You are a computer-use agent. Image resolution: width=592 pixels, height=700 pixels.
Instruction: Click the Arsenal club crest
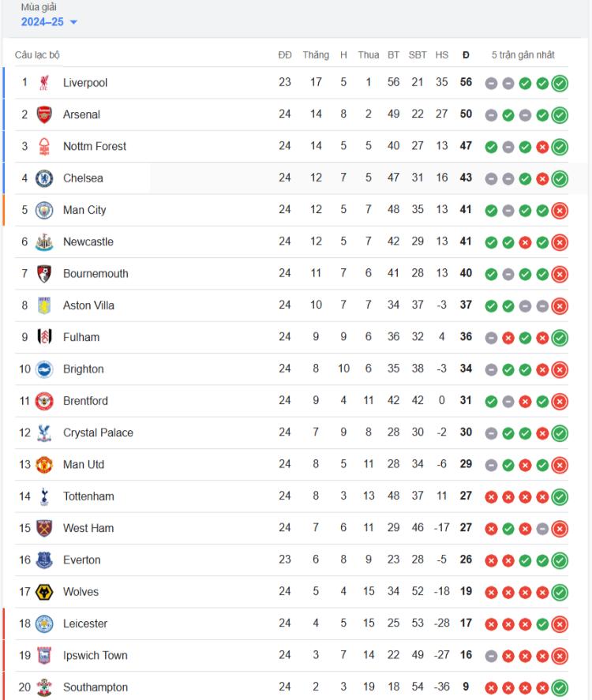point(43,114)
